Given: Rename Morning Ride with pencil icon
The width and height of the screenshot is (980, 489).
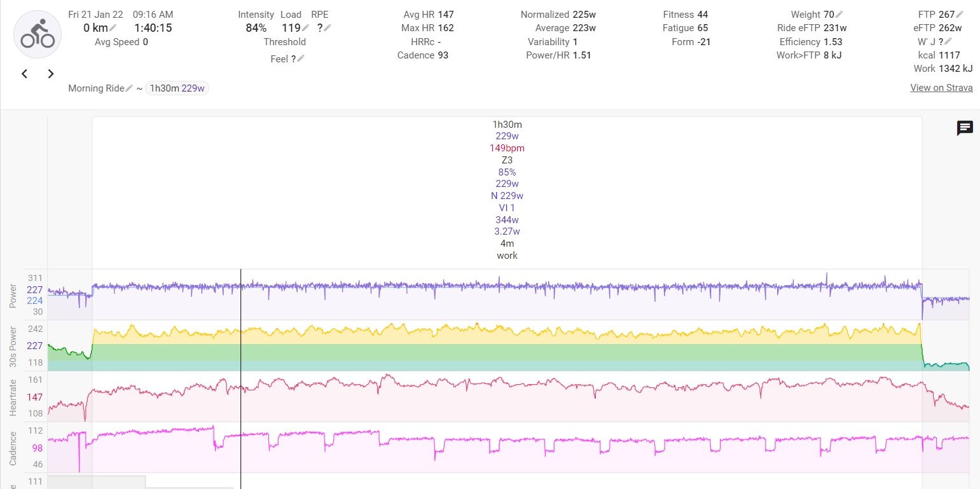Looking at the screenshot, I should click(x=129, y=88).
